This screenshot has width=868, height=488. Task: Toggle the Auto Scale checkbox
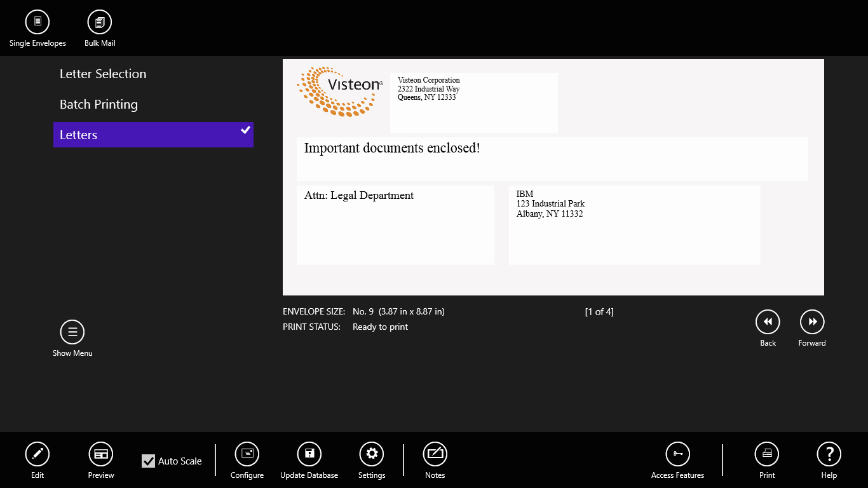[148, 461]
